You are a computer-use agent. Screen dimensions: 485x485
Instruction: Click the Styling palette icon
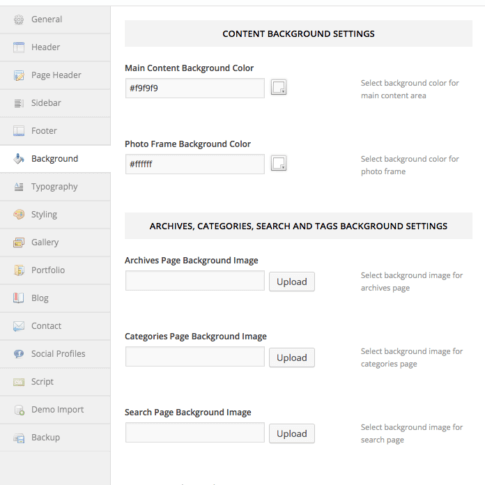click(x=19, y=214)
